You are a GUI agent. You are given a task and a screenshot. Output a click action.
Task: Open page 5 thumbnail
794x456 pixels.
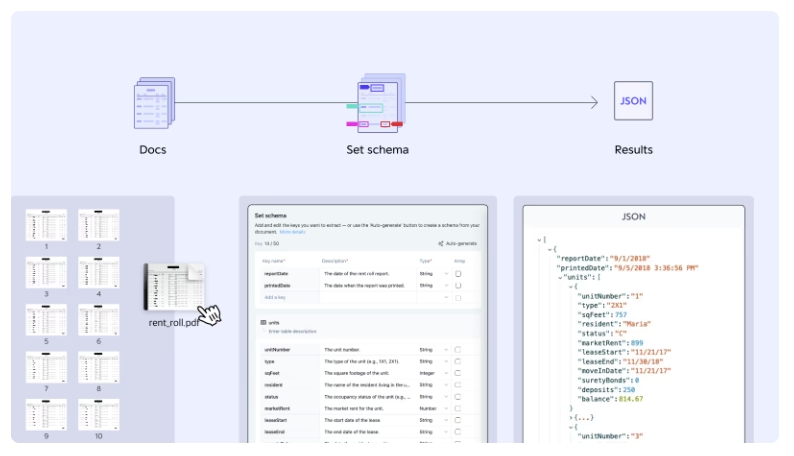click(46, 320)
